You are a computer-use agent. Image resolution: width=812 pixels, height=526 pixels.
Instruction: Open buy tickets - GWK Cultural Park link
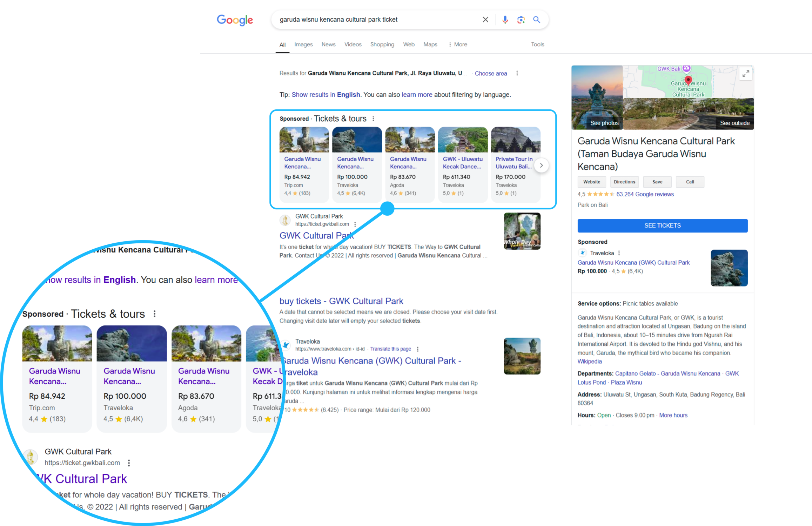(x=341, y=301)
